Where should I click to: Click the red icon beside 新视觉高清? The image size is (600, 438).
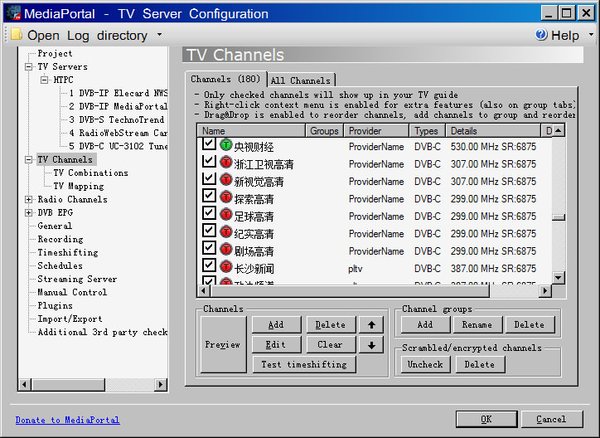click(x=226, y=180)
